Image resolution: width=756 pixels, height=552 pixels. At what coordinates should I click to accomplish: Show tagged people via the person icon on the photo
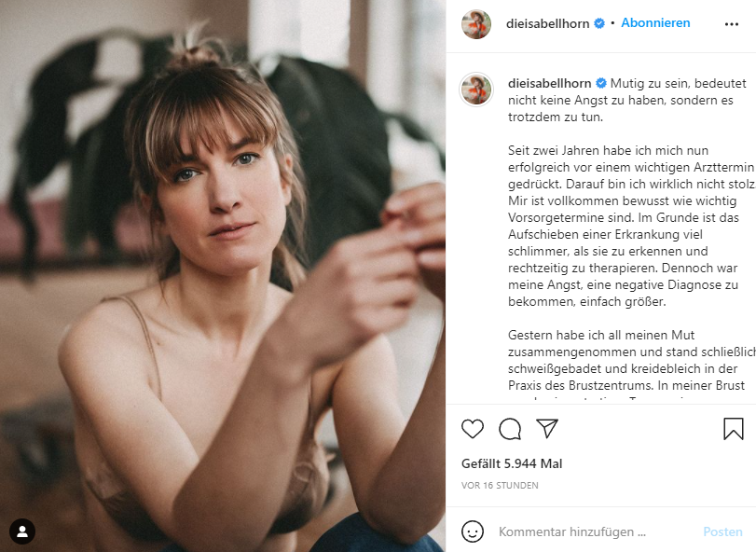pyautogui.click(x=21, y=530)
